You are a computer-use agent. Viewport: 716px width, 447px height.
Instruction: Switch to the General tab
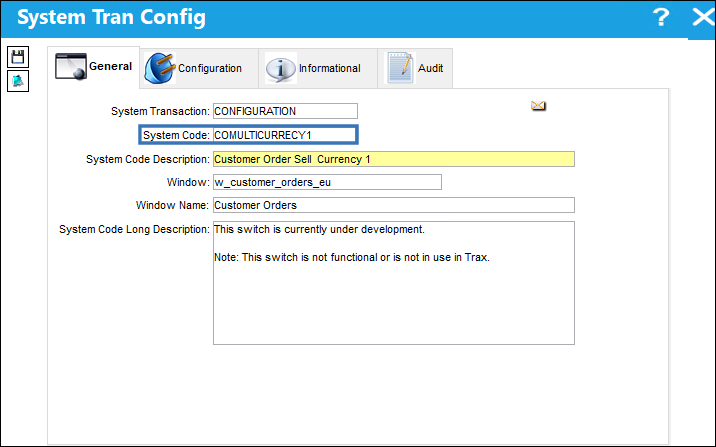coord(94,67)
